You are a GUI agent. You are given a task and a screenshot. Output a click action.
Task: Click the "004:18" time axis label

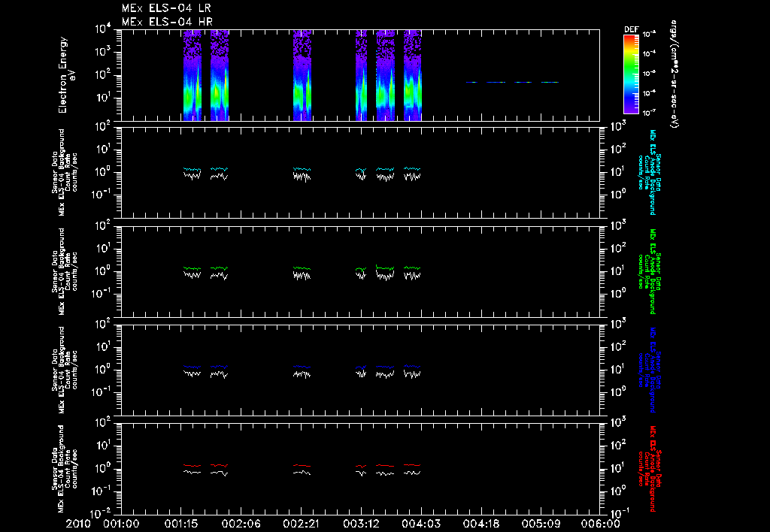pos(480,524)
